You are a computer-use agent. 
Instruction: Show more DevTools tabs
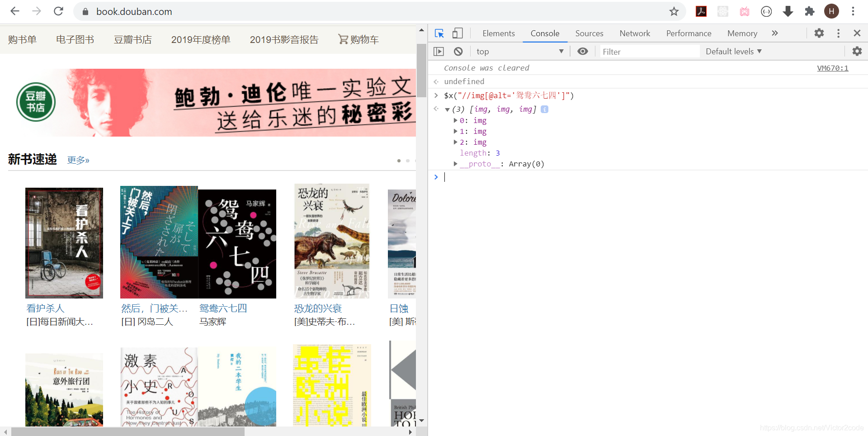(775, 33)
